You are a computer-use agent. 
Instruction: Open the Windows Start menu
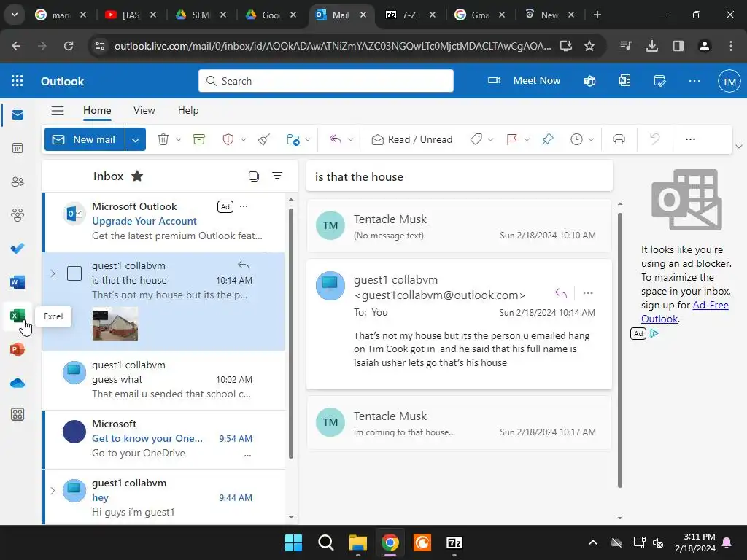point(293,542)
